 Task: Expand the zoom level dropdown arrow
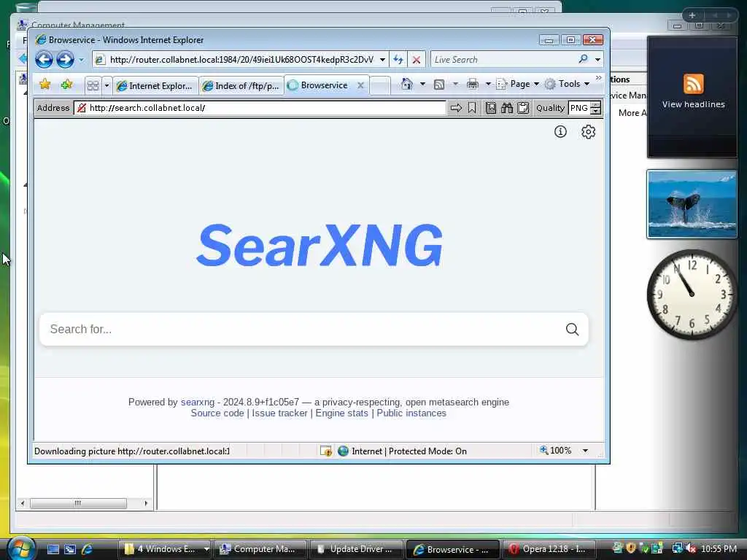[586, 451]
